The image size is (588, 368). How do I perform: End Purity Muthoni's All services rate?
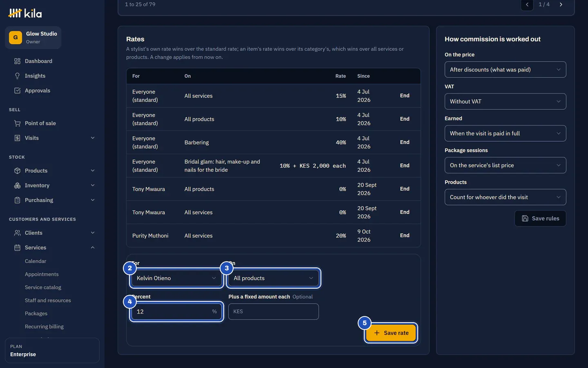click(405, 236)
